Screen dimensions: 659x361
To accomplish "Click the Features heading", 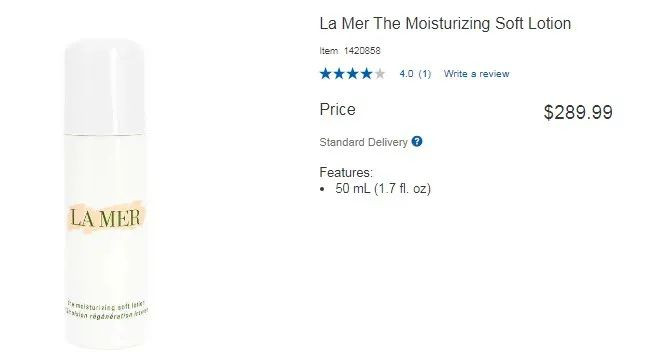I will point(346,172).
